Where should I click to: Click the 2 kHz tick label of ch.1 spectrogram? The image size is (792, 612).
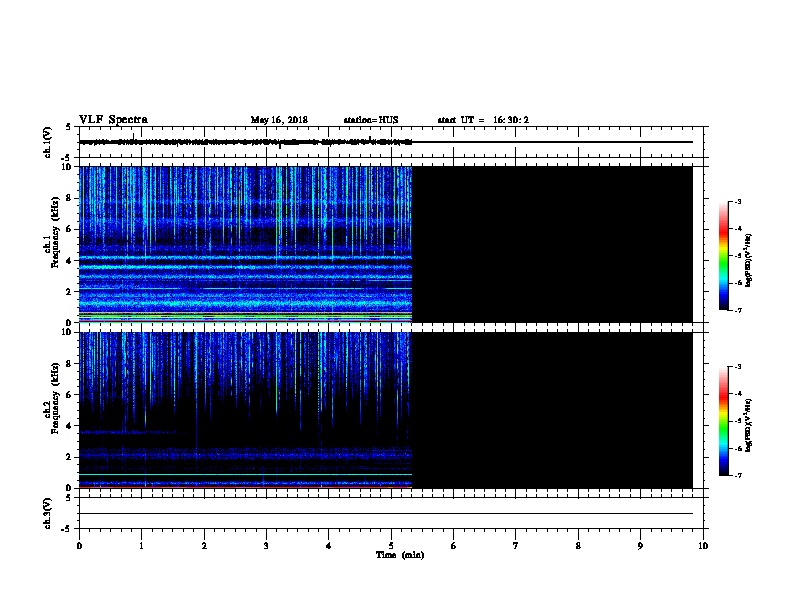coord(69,291)
